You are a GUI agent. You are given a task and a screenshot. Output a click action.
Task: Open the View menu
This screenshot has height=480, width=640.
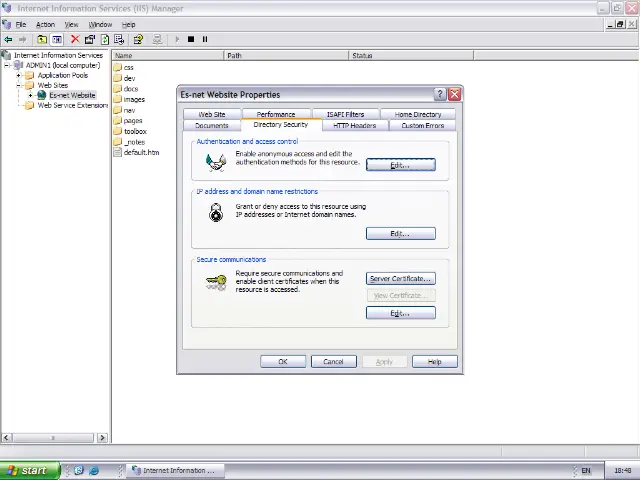[71, 24]
